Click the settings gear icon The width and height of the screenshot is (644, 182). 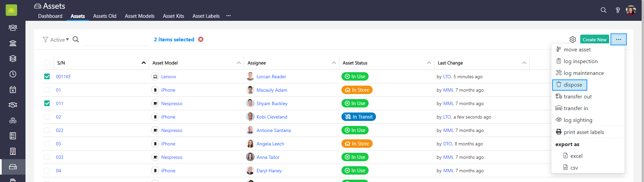573,40
